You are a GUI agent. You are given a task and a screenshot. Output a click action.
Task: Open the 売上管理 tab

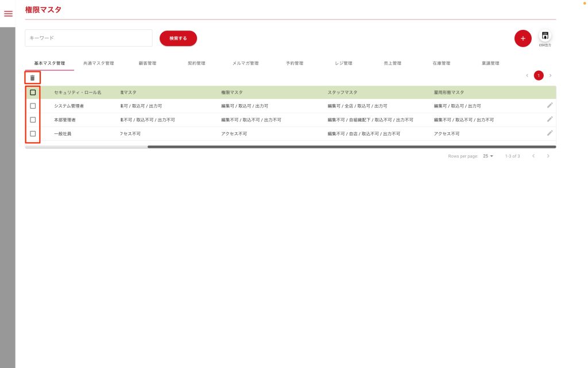(x=392, y=63)
